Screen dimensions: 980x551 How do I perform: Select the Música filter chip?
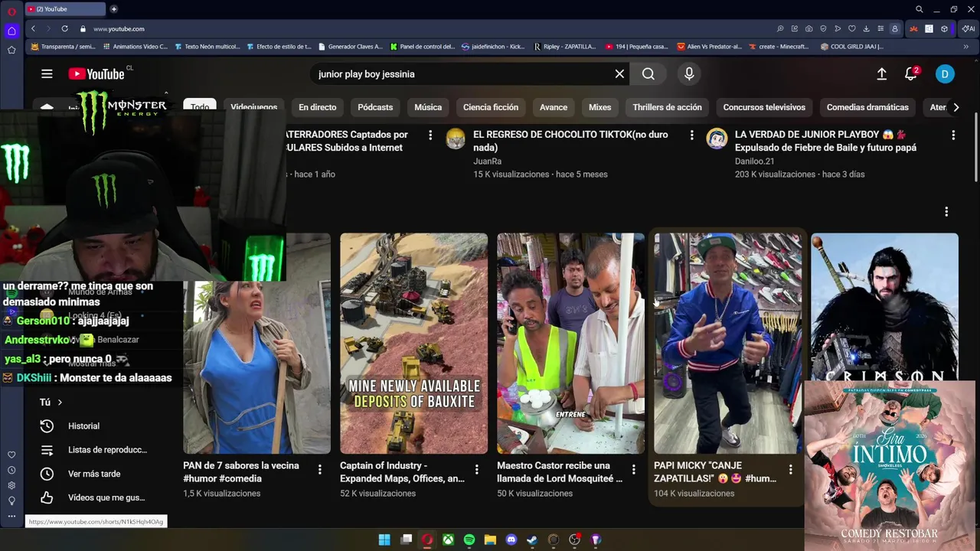coord(428,107)
